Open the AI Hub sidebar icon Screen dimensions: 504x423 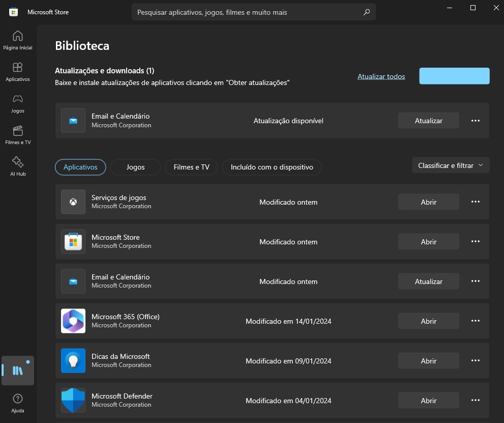click(x=18, y=166)
